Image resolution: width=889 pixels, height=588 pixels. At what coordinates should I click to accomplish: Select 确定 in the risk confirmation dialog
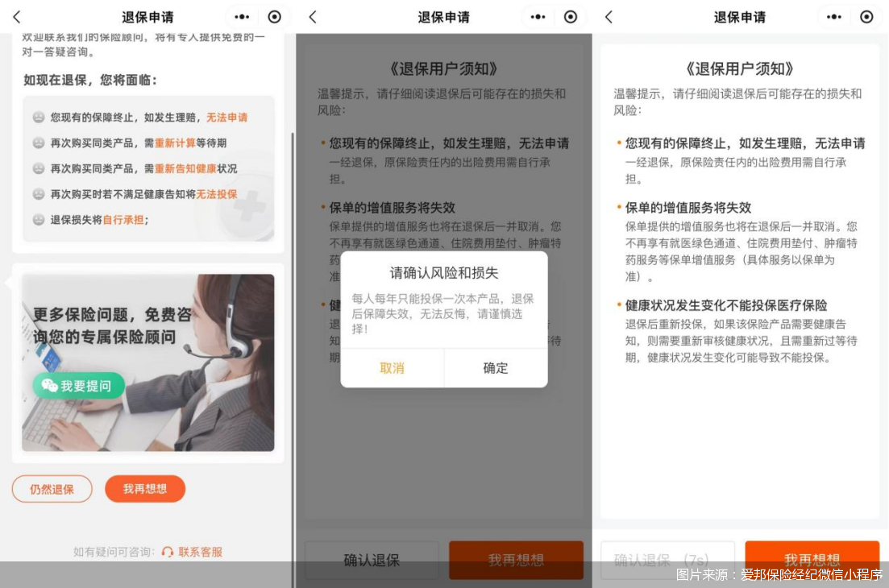point(496,368)
